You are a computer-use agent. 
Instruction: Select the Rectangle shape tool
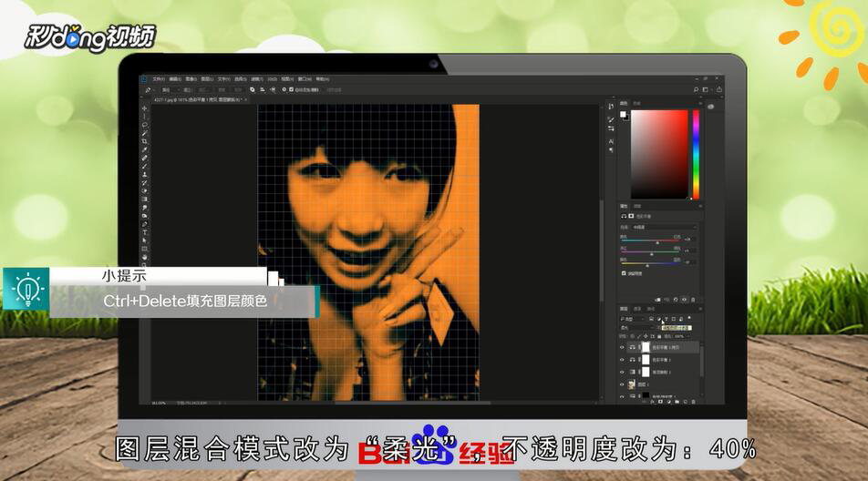144,250
